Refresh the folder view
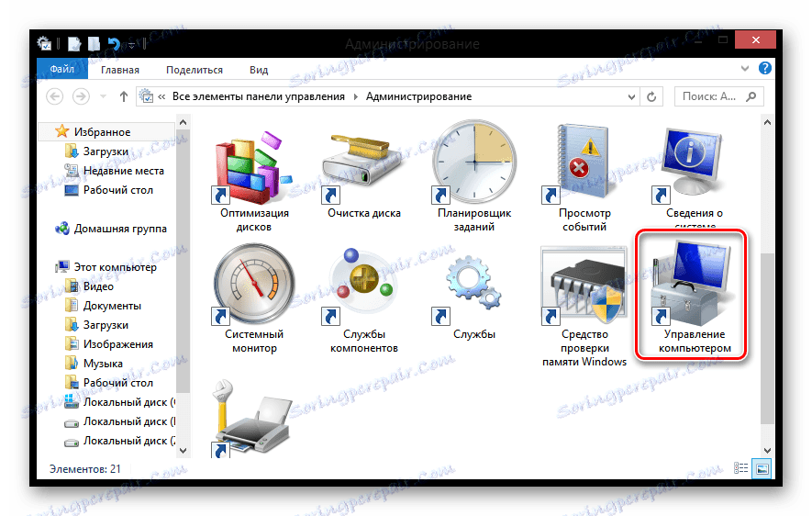 (x=651, y=96)
